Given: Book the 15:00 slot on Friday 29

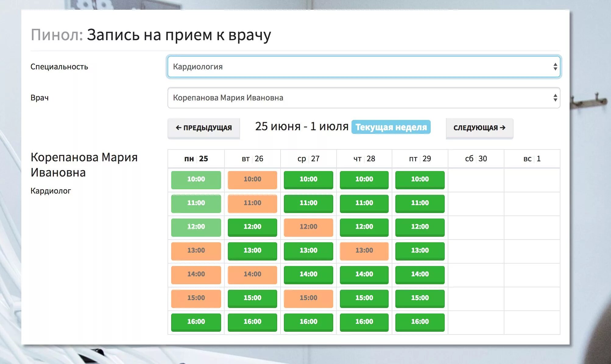Looking at the screenshot, I should (420, 299).
